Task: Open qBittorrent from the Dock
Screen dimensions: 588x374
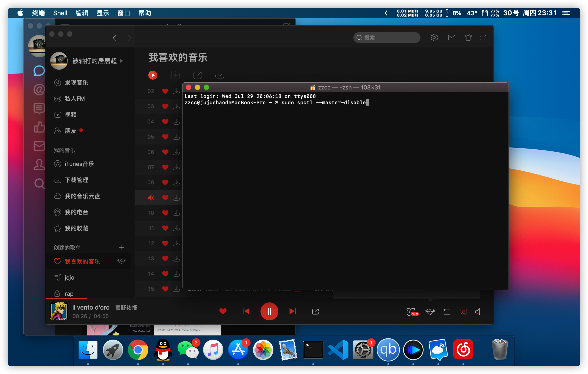Action: (x=388, y=350)
